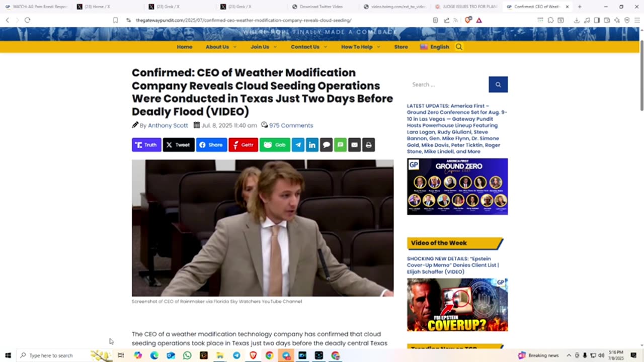Open the nav bar search magnifier

[x=459, y=47]
